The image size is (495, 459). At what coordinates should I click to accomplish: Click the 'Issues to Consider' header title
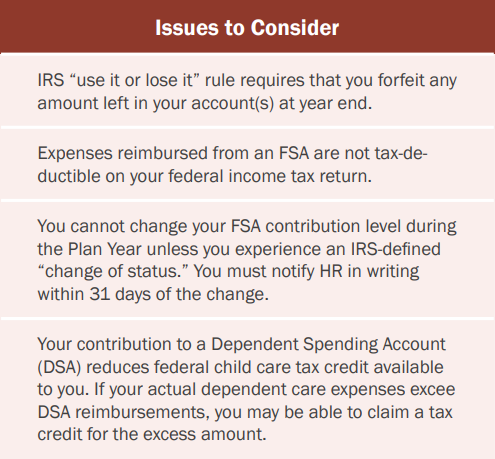[247, 27]
